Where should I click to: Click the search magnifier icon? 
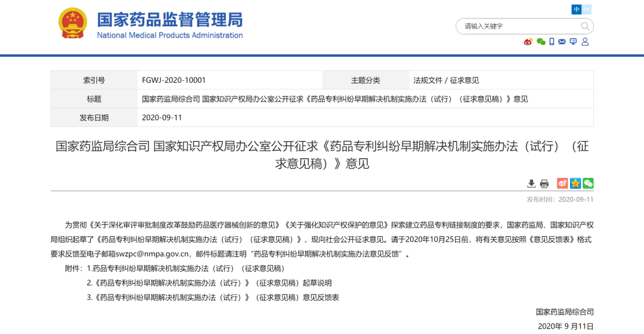tap(585, 27)
